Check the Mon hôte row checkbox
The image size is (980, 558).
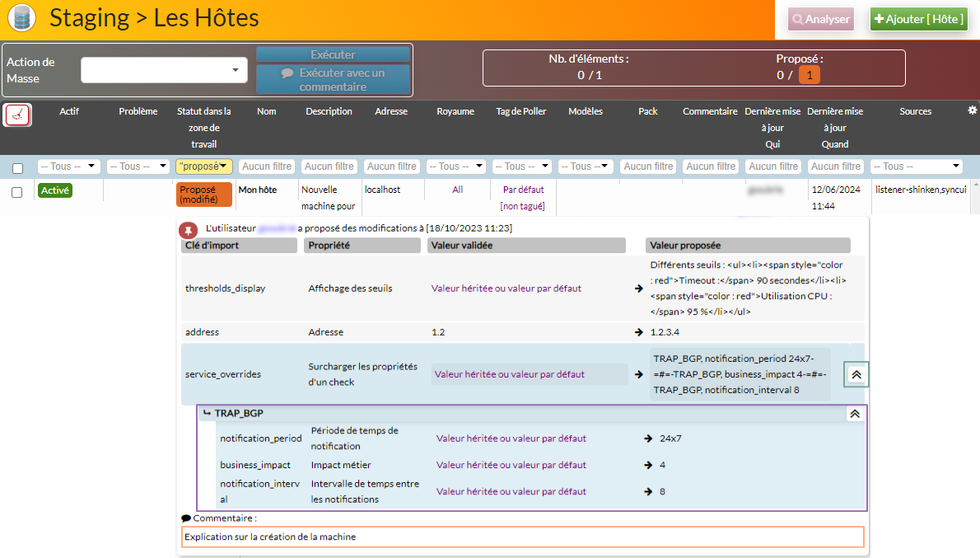[x=17, y=192]
